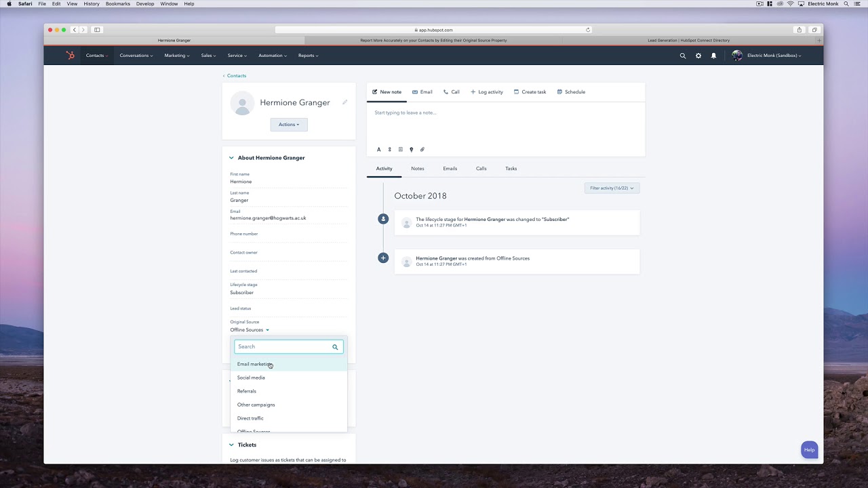Viewport: 868px width, 488px height.
Task: Switch to Emails timeline tab
Action: (450, 169)
